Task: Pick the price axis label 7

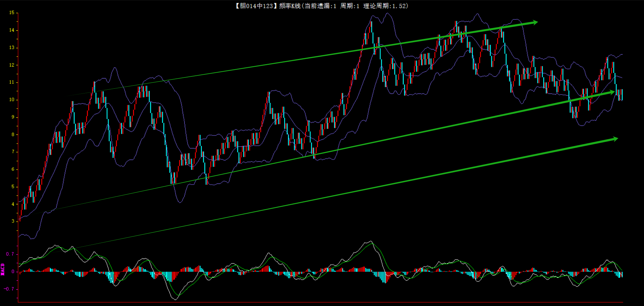Action: [x=13, y=151]
